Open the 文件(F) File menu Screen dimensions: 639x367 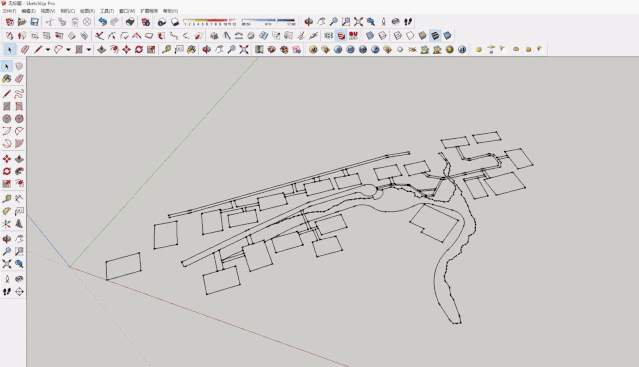click(9, 11)
